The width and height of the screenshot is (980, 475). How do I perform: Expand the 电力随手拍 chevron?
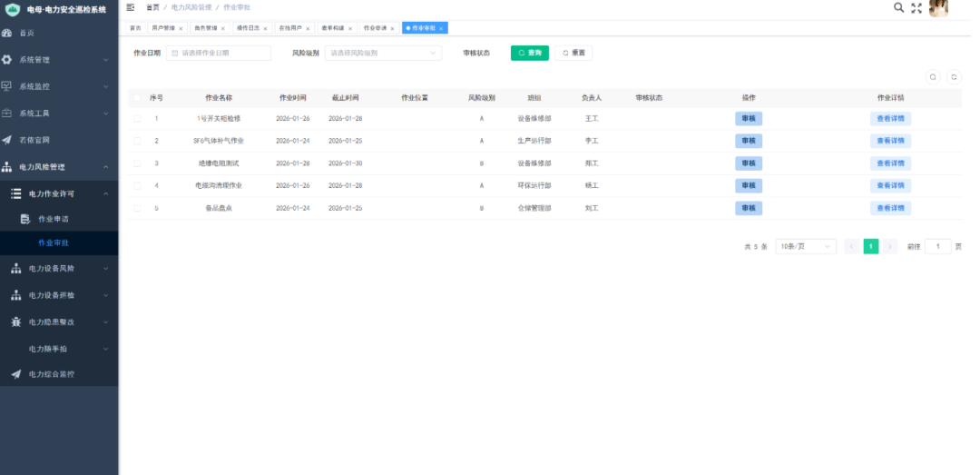pyautogui.click(x=105, y=349)
